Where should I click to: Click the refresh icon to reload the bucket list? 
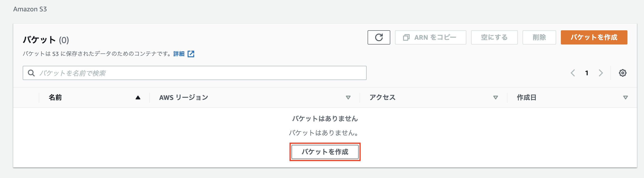pyautogui.click(x=379, y=38)
